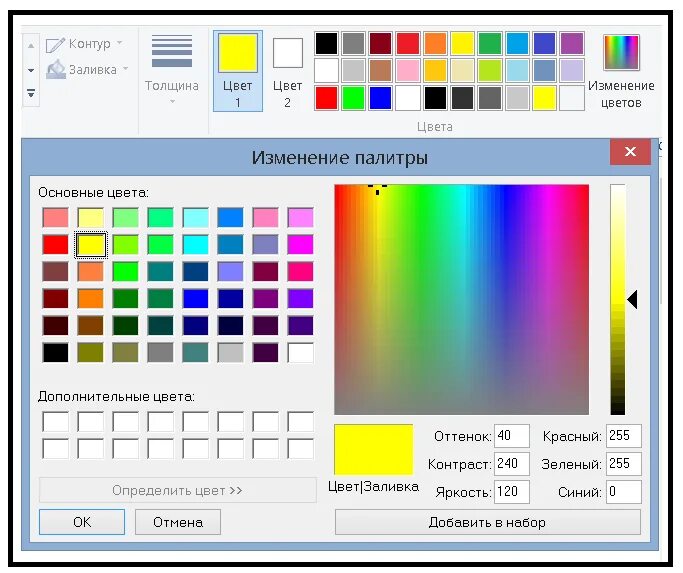Click the Дополнительные цвета label
683x573 pixels.
tap(116, 397)
